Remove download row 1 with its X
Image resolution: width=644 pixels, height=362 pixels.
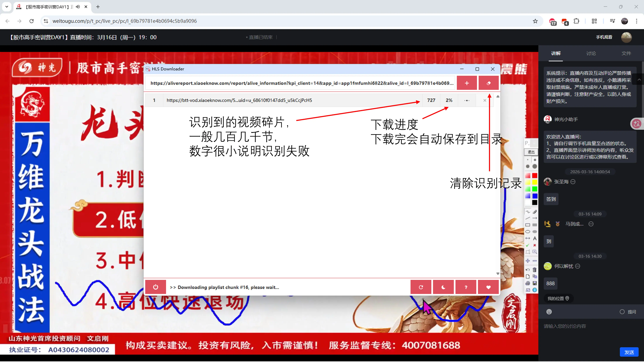(x=484, y=100)
